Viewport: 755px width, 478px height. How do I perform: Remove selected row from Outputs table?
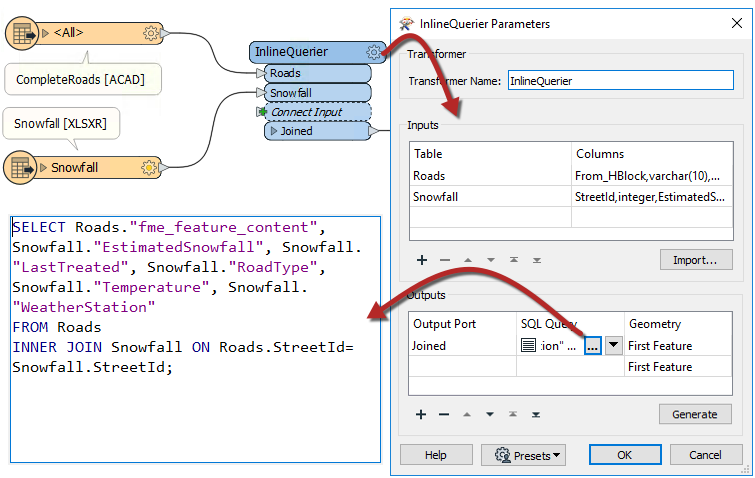coord(444,414)
